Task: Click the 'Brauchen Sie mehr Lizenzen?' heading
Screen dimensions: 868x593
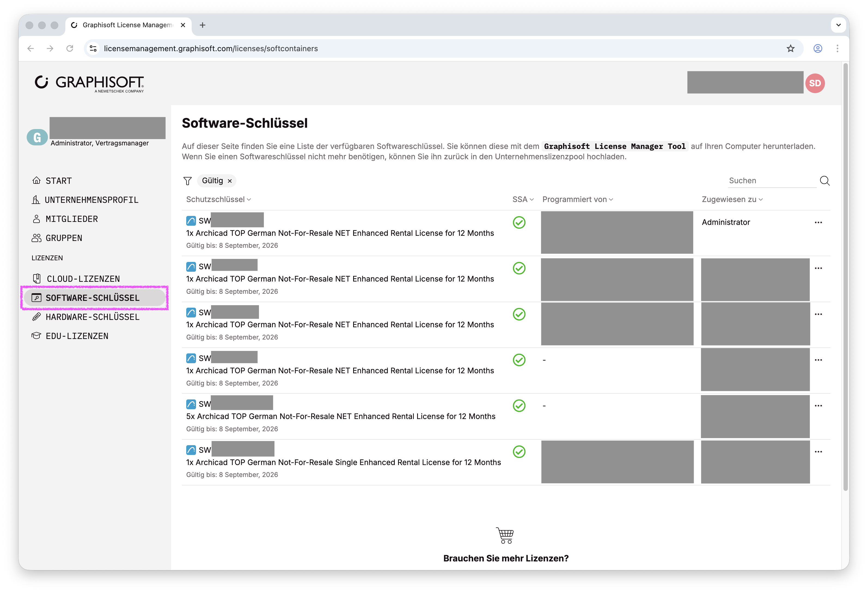Action: 506,558
